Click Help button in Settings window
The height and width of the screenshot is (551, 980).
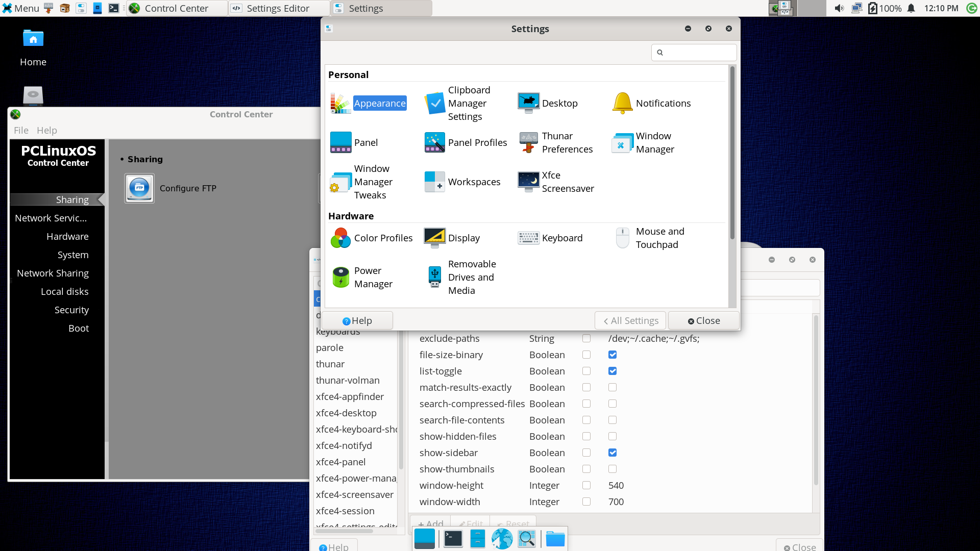[357, 321]
